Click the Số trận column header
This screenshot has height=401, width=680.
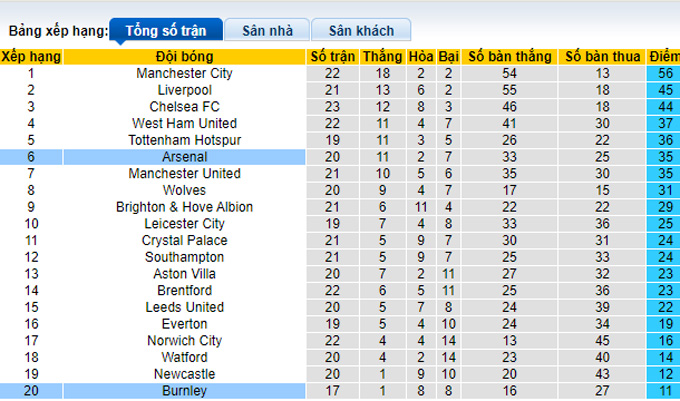[333, 56]
